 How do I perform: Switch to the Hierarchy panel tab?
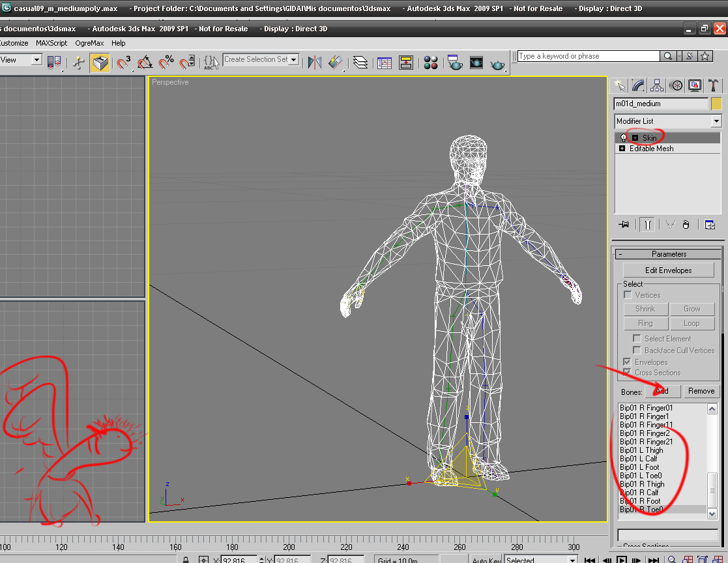(x=657, y=85)
